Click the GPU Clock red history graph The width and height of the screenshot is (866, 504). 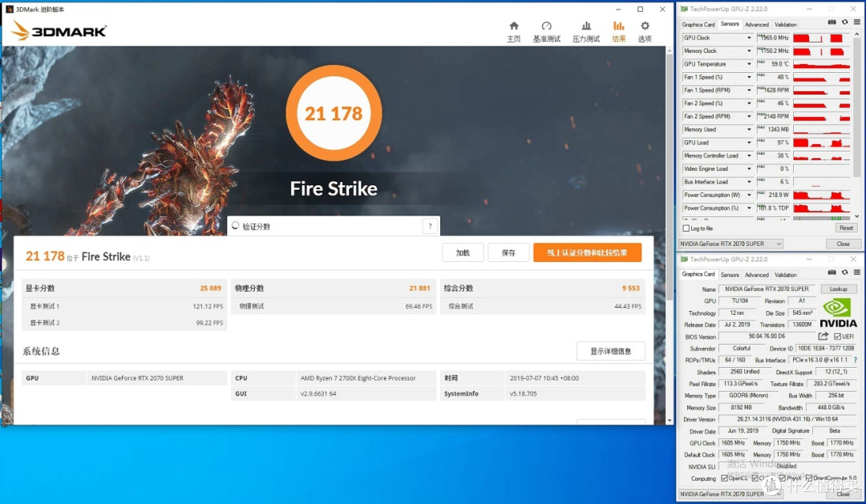(821, 38)
